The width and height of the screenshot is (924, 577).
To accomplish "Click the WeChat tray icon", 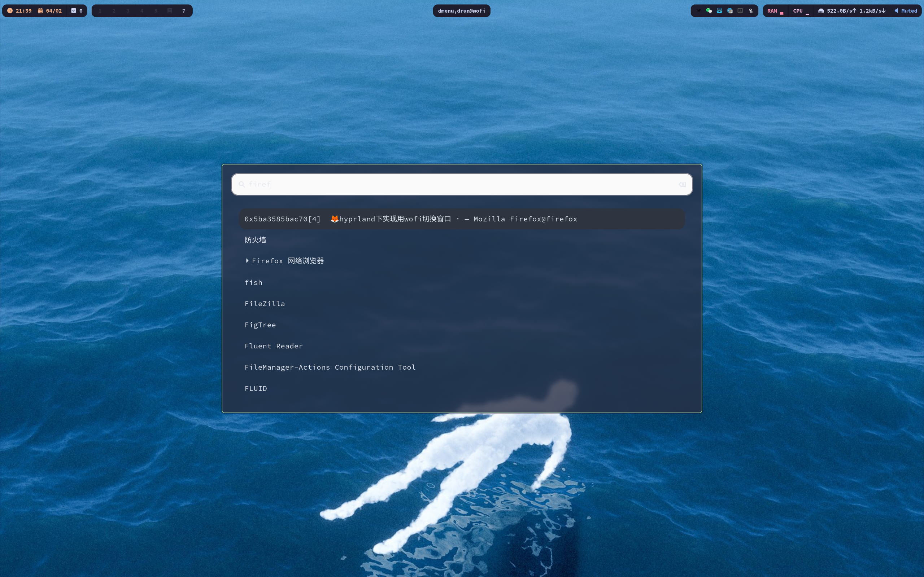I will point(709,11).
